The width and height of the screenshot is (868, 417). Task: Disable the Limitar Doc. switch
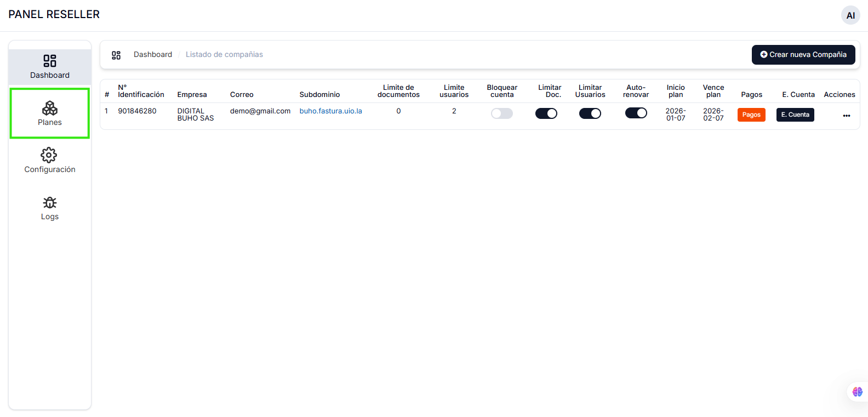pos(546,113)
